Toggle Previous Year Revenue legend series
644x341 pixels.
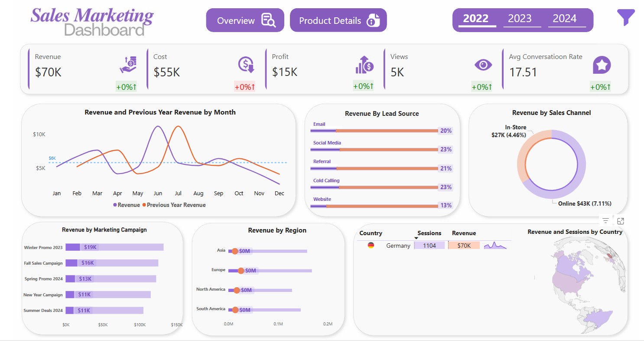(174, 205)
